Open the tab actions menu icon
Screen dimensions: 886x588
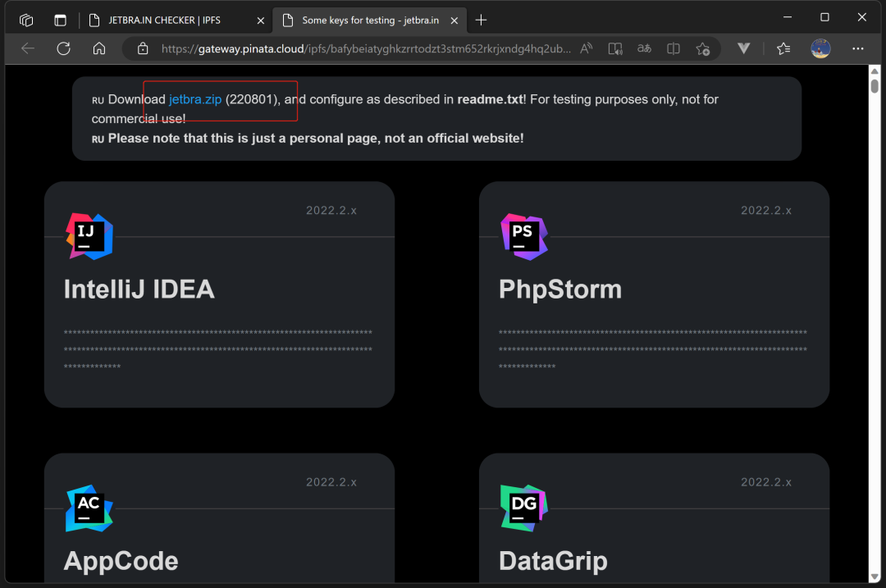(x=60, y=21)
